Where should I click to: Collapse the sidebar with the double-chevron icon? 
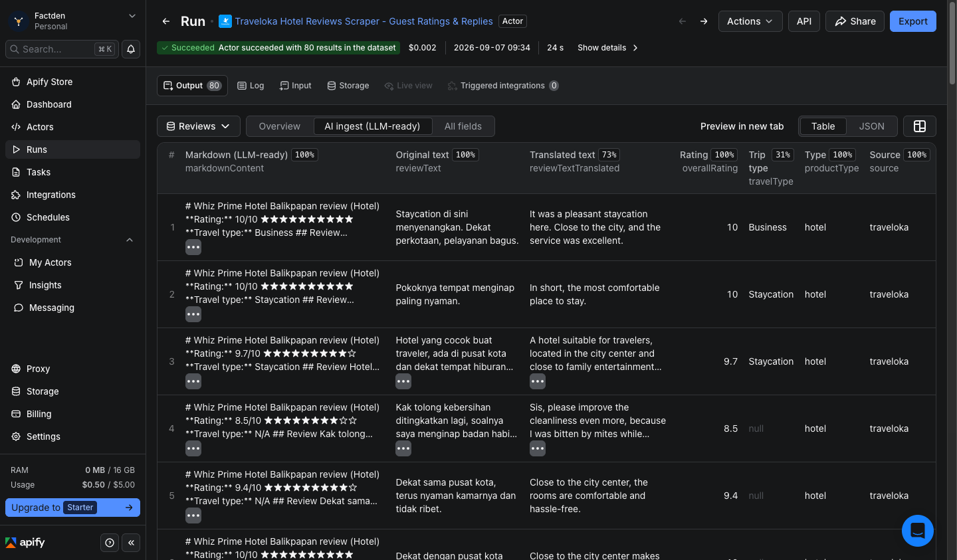click(x=131, y=543)
